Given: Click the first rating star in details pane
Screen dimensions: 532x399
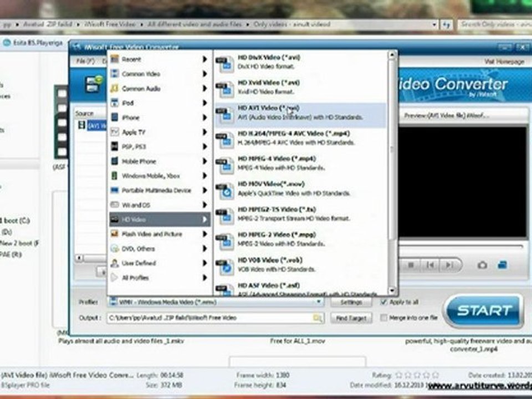Looking at the screenshot, I should [399, 375].
